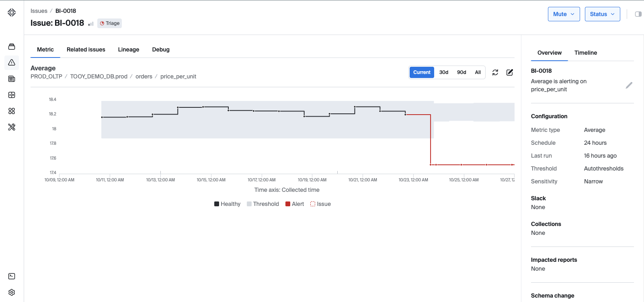Open TOOY_DEMO_DB.prod breadcrumb link

[99, 76]
